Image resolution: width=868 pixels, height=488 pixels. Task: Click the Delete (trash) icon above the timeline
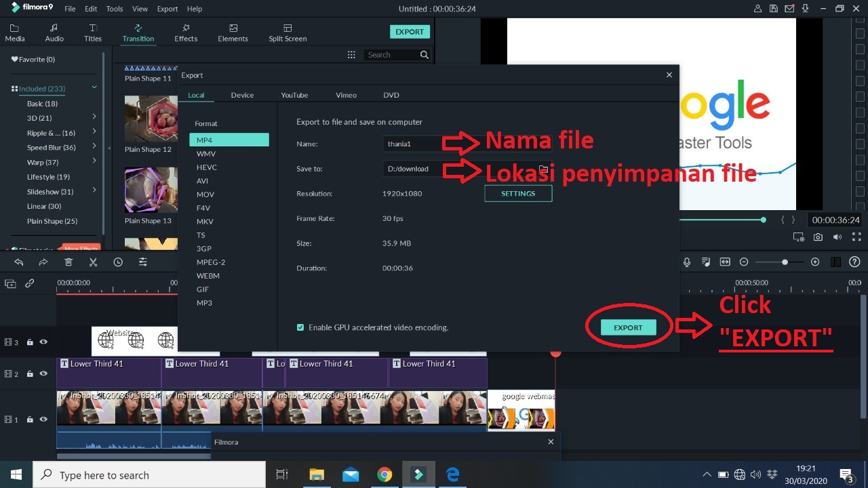pyautogui.click(x=68, y=262)
